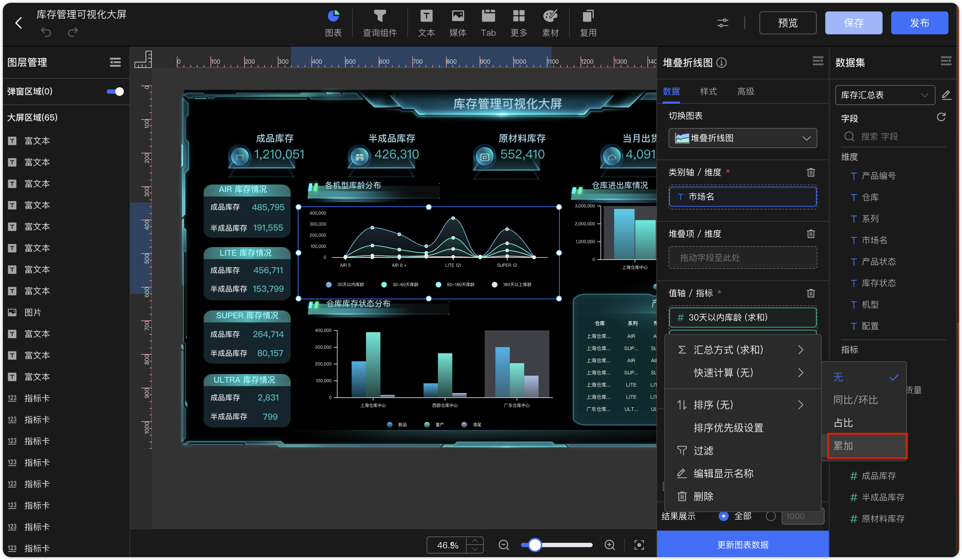Click the zoom percentage field 46.%
962x560 pixels.
coord(447,545)
